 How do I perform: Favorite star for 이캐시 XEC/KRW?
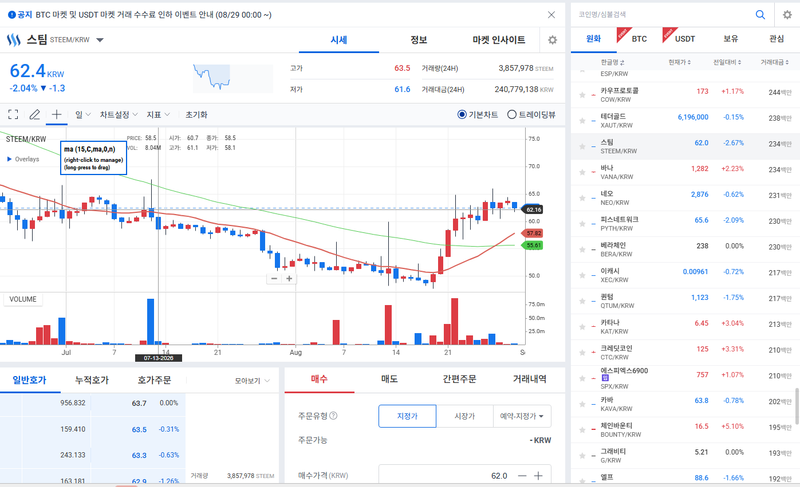pos(582,275)
